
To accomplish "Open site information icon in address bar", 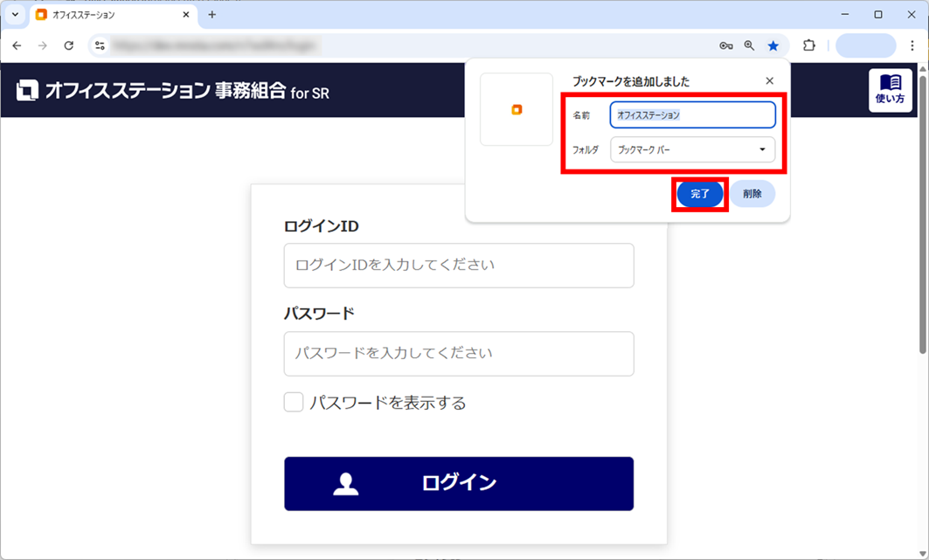I will coord(100,45).
